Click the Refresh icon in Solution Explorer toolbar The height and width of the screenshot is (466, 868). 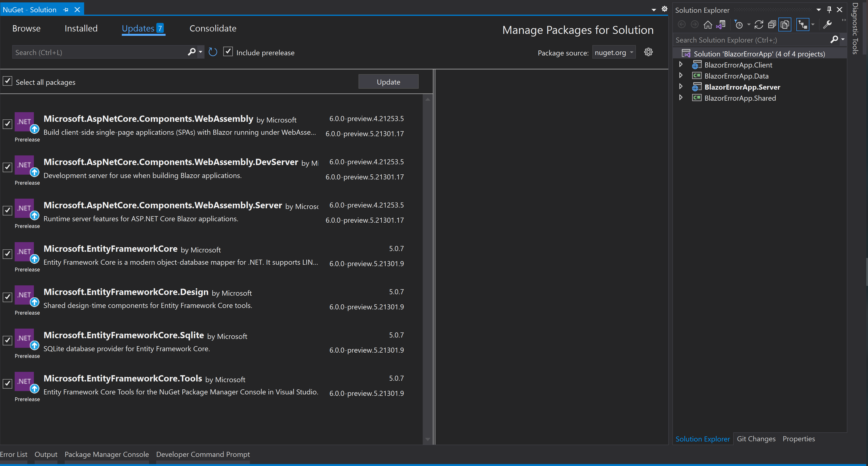point(759,24)
